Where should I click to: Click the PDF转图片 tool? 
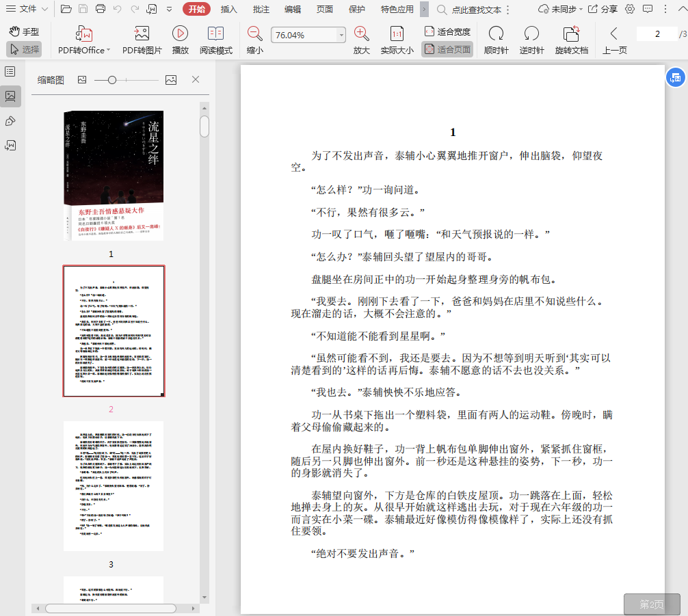[x=142, y=40]
